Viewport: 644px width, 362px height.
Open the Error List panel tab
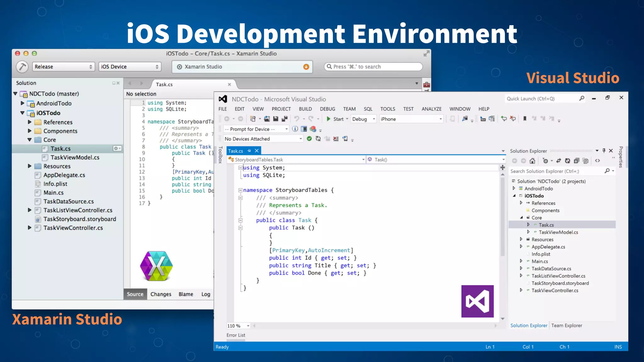click(236, 335)
